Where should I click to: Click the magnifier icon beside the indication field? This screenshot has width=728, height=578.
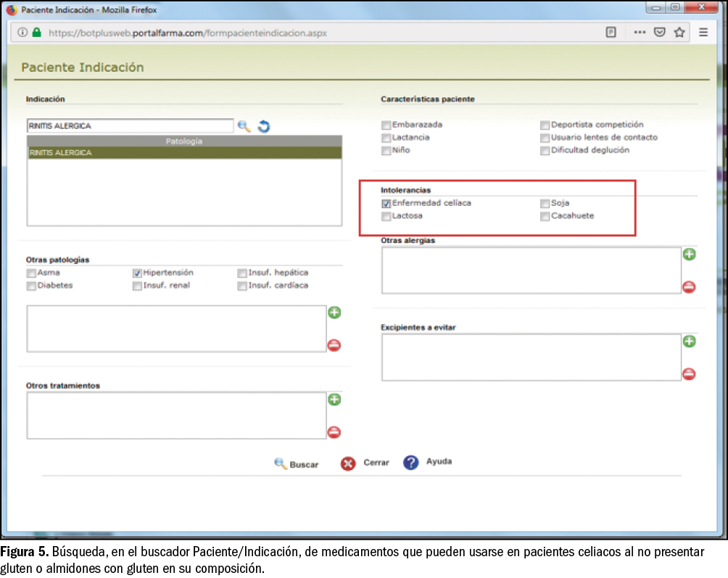pos(244,126)
